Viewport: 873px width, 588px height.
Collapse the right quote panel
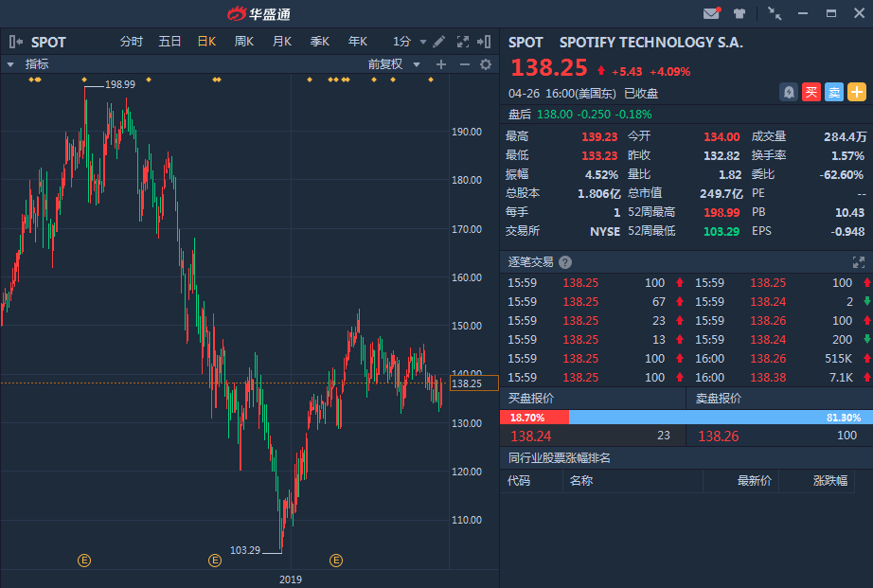point(484,42)
